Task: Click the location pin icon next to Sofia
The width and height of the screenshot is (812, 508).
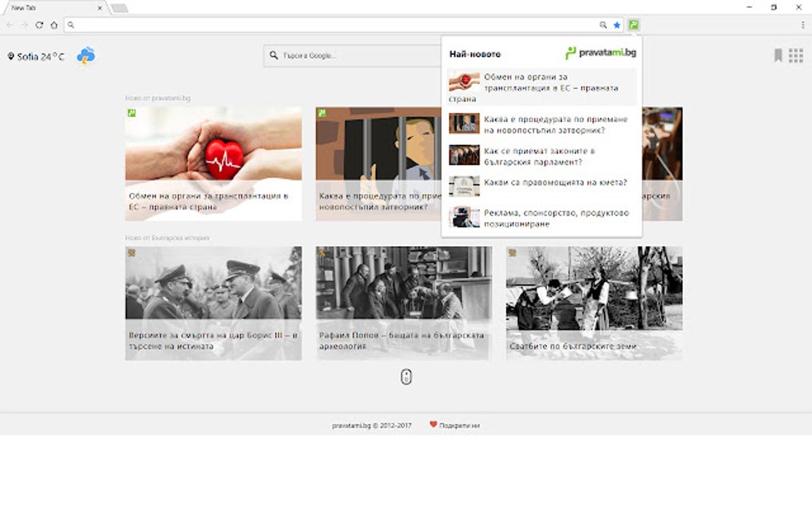Action: click(10, 56)
